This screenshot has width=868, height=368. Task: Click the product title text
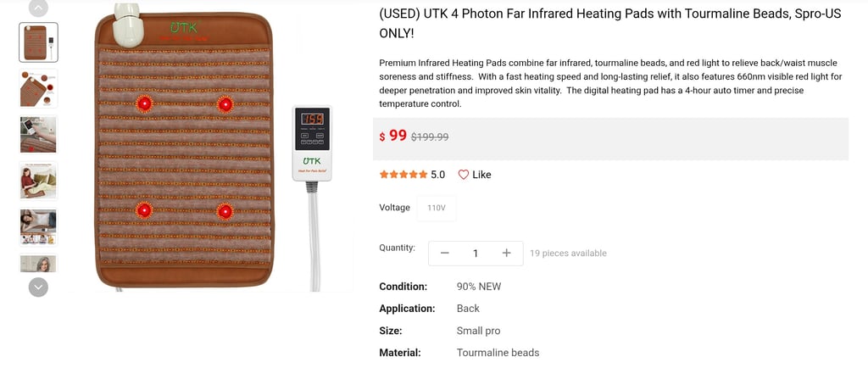coord(610,24)
